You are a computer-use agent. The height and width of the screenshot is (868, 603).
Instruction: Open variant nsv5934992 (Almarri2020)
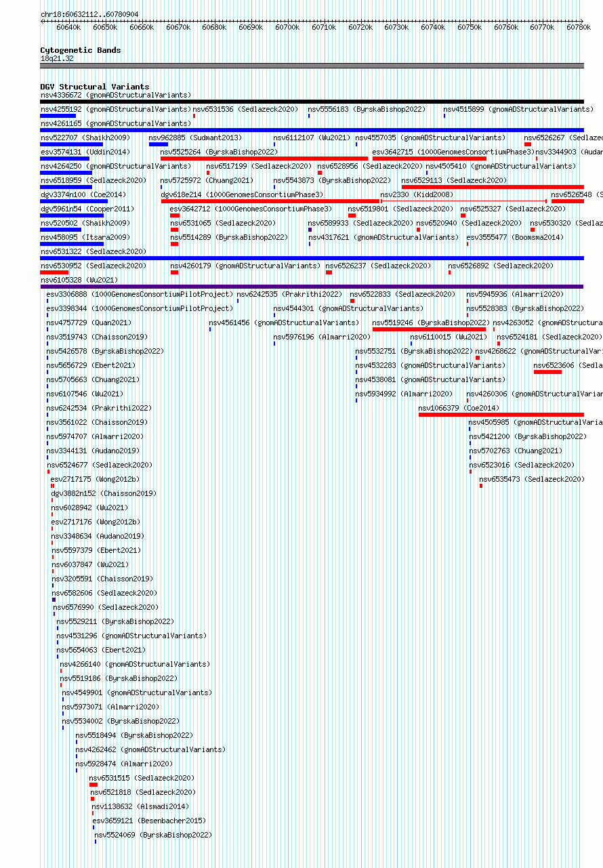pyautogui.click(x=404, y=394)
